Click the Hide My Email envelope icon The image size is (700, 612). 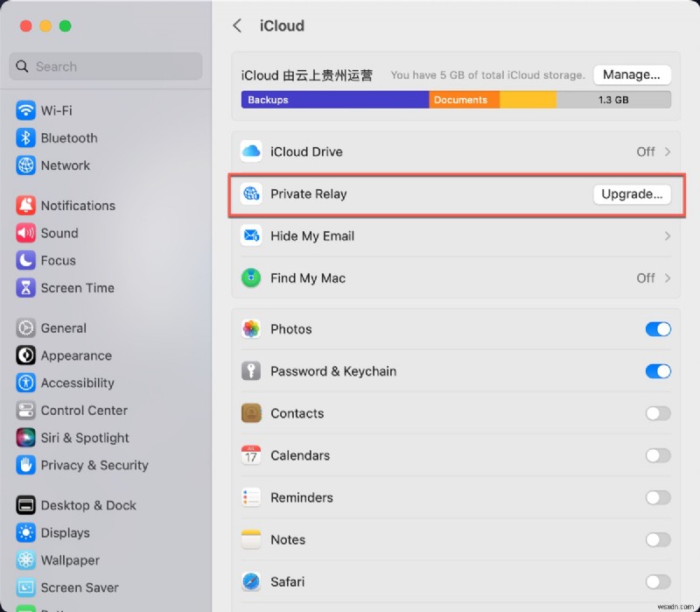(x=251, y=236)
